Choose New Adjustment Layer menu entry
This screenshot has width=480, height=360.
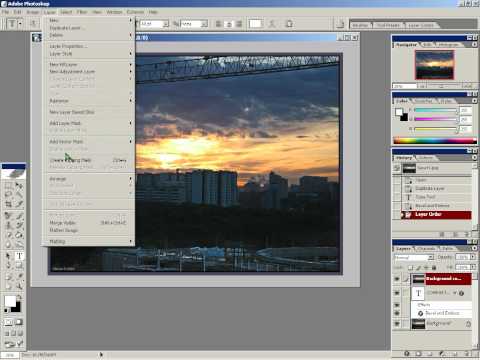pyautogui.click(x=88, y=72)
